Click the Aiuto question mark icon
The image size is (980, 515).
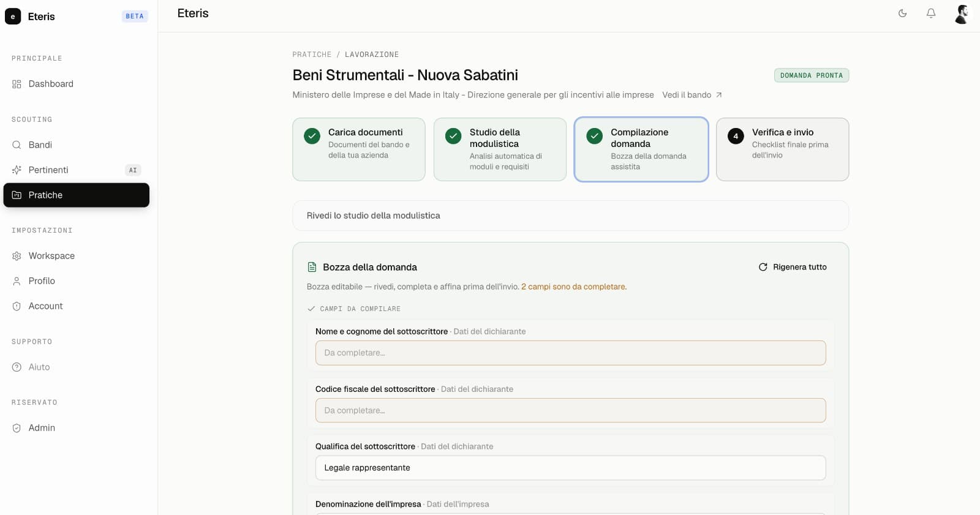coord(17,367)
